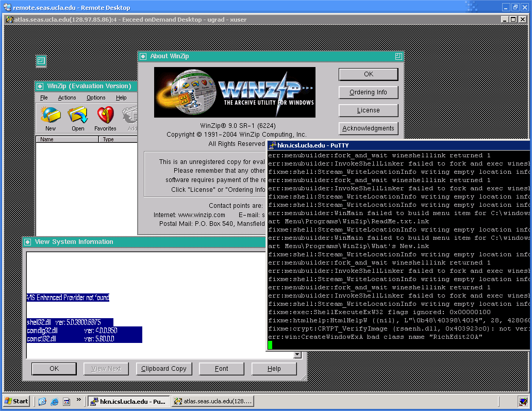Click the 'Postal Mail: P.O. Box 540' text

pos(212,224)
